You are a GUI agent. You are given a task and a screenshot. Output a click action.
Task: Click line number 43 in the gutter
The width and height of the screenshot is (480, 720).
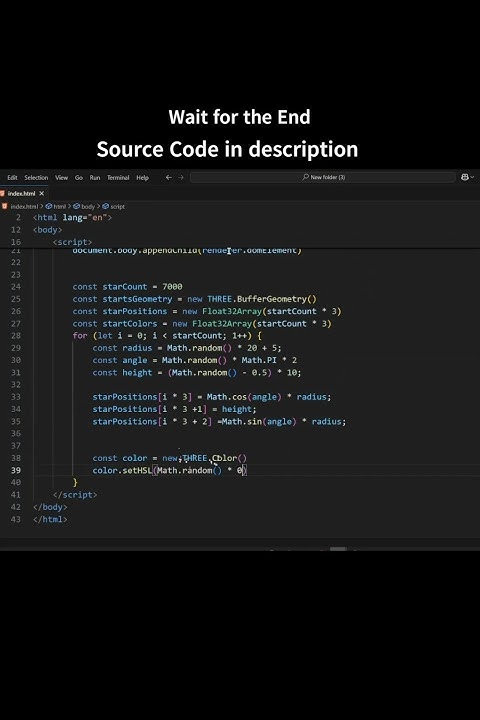(16, 520)
